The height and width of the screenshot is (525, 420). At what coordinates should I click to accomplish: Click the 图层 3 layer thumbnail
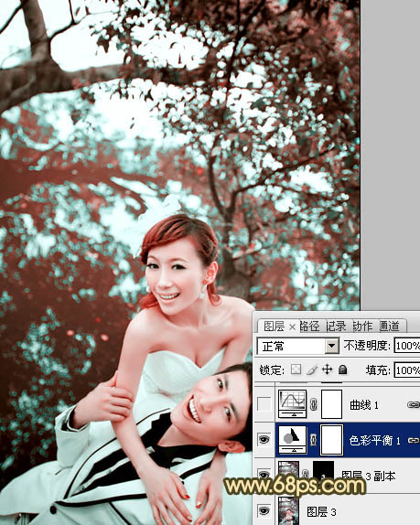(x=289, y=510)
